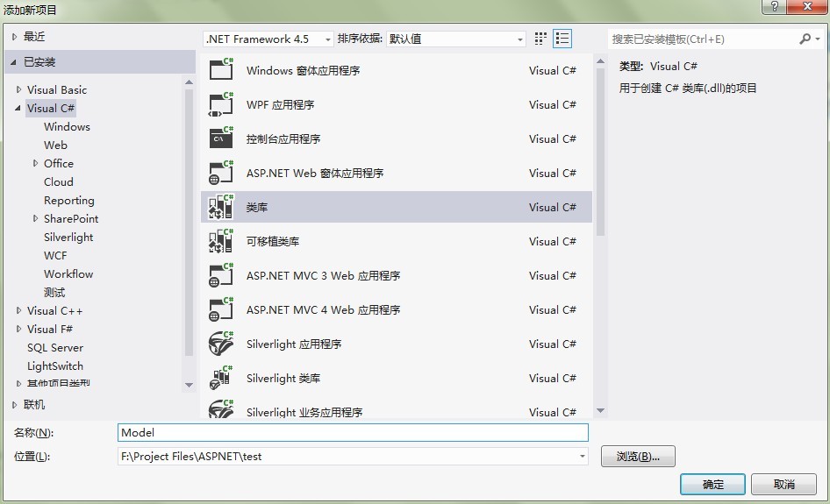The height and width of the screenshot is (504, 830).
Task: Expand the Visual C++ tree node
Action: [x=18, y=311]
